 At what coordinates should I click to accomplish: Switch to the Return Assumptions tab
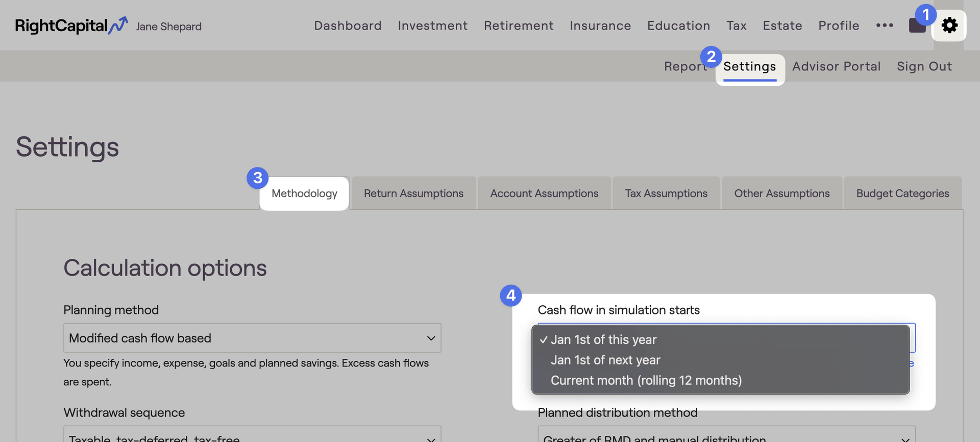coord(413,193)
